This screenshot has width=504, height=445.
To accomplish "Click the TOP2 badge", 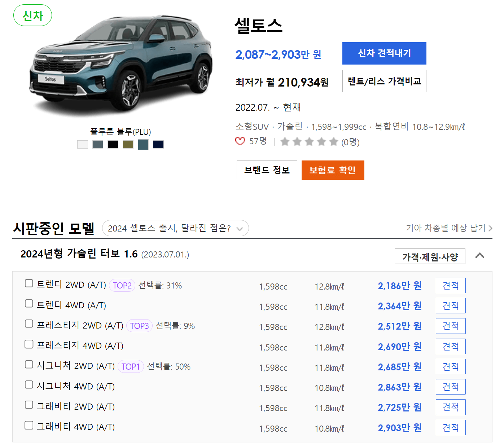I will click(122, 285).
